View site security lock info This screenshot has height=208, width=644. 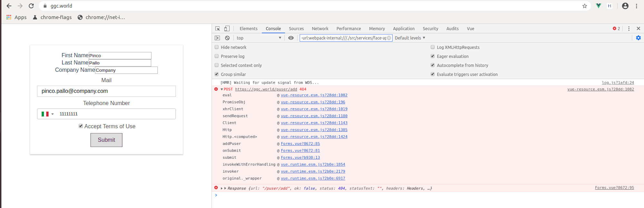45,6
